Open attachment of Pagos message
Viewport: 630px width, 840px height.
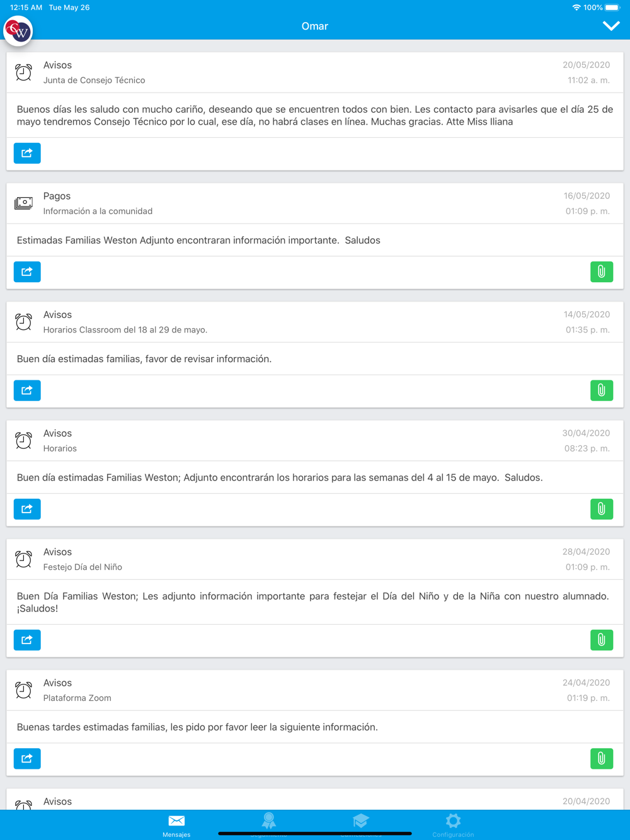tap(602, 272)
